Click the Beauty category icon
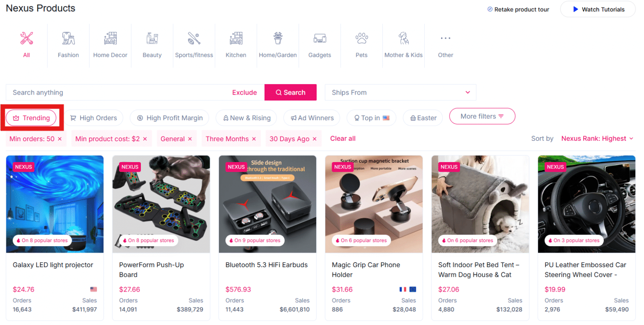Screen dimensions: 644x325 [152, 44]
